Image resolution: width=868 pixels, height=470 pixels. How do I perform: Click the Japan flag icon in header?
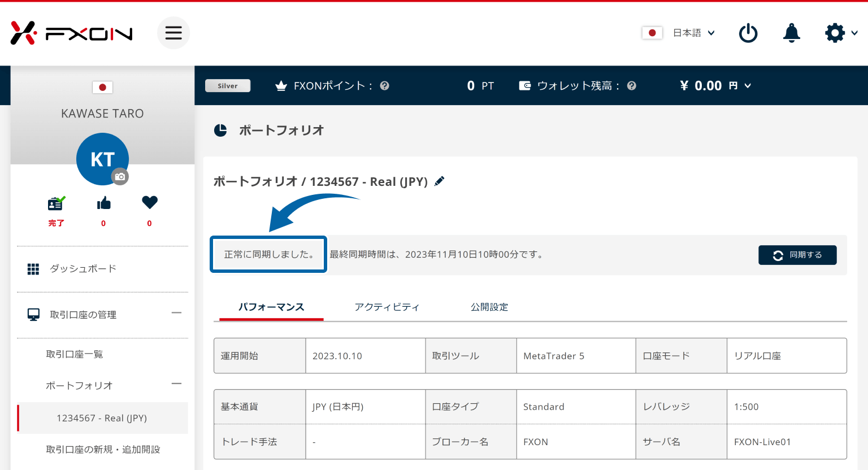click(x=652, y=33)
